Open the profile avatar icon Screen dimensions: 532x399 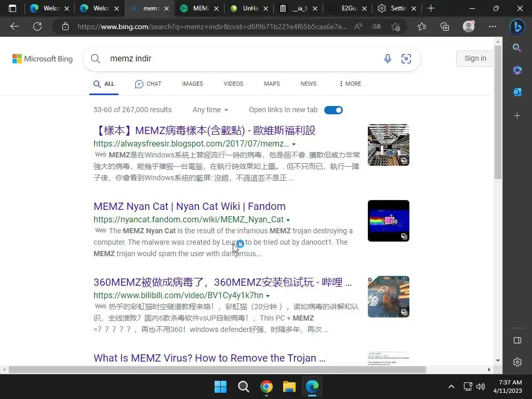469,26
